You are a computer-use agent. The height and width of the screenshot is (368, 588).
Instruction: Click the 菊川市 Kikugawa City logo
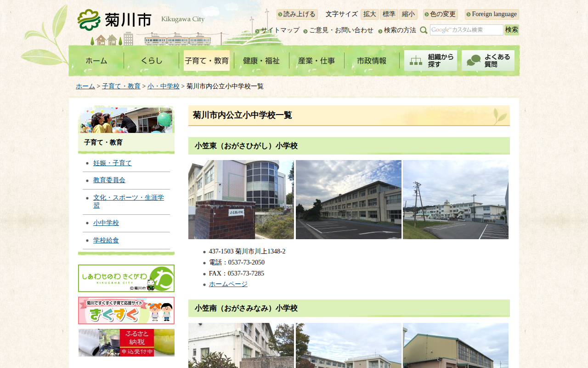[141, 20]
